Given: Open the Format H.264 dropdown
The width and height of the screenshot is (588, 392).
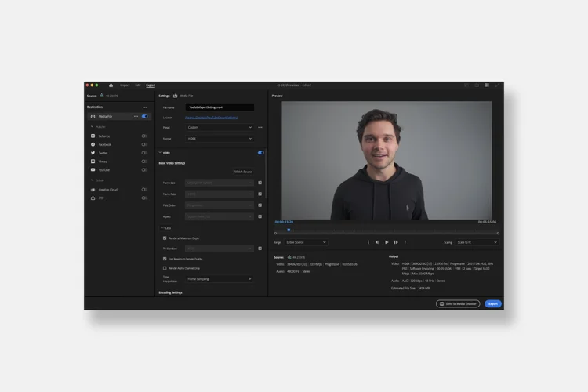Looking at the screenshot, I should tap(220, 139).
